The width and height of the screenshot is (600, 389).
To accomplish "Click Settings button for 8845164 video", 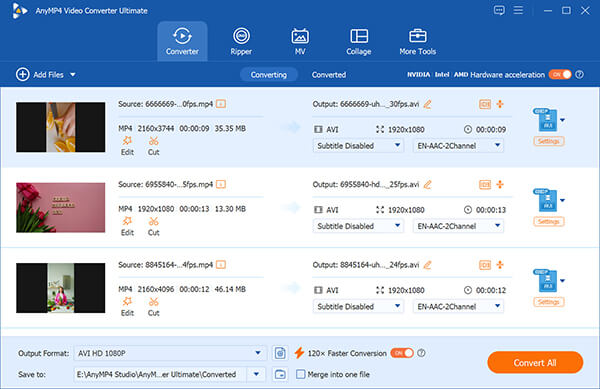I will [549, 302].
